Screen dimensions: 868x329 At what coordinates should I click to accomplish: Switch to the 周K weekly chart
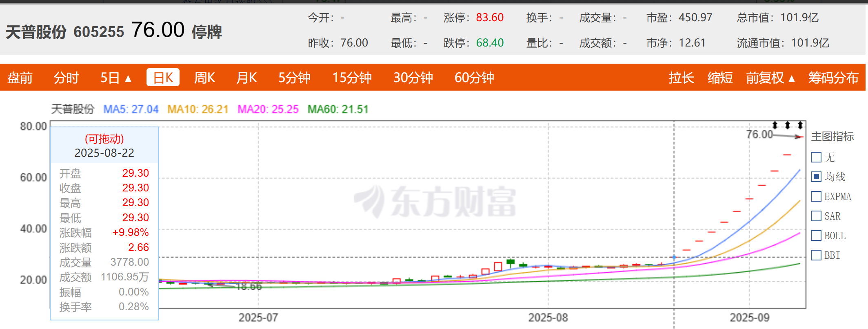(x=204, y=77)
